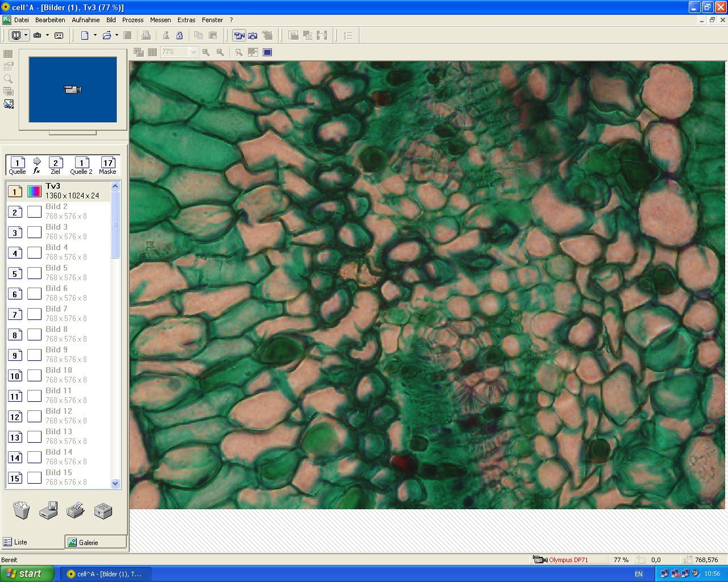Toggle the Bild 2 thumbnail checkbox
This screenshot has width=728, height=582.
[x=35, y=211]
